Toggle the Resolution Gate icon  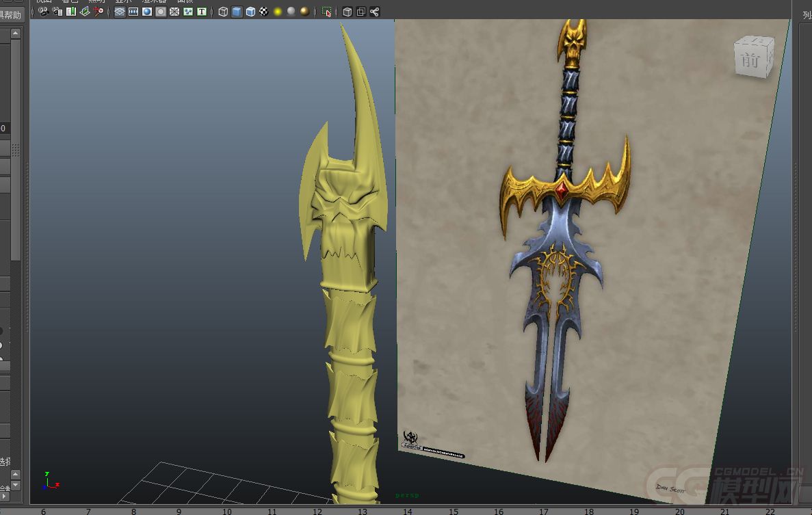(x=147, y=12)
